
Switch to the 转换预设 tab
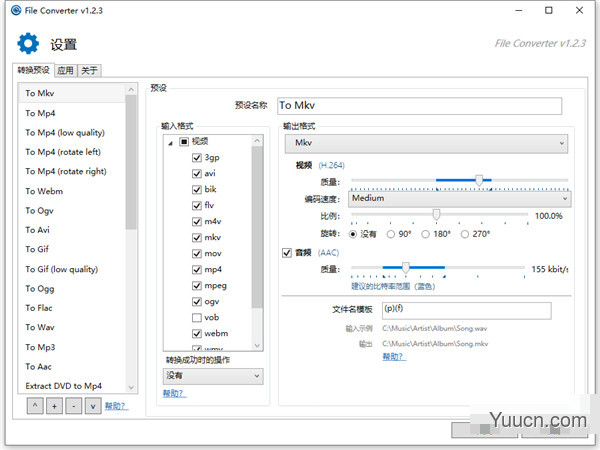point(34,70)
